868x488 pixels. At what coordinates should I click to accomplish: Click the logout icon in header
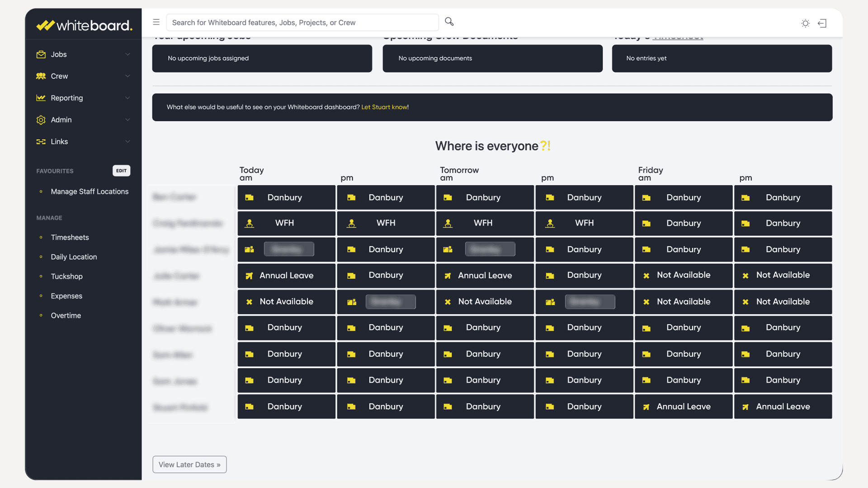(x=822, y=23)
